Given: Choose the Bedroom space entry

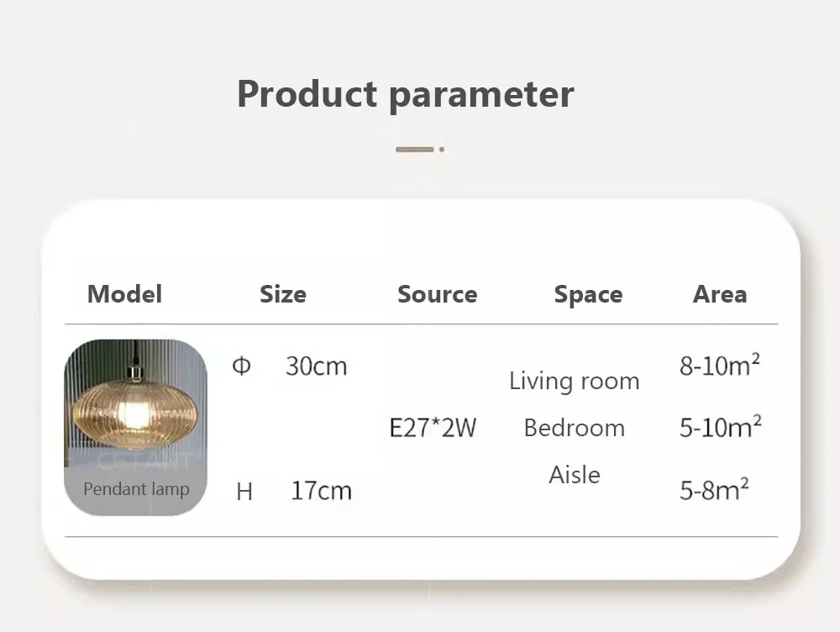Looking at the screenshot, I should pyautogui.click(x=575, y=428).
